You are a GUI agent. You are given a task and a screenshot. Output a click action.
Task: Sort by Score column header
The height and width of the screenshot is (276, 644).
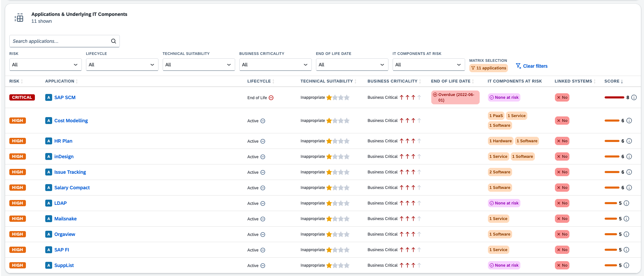click(x=614, y=81)
